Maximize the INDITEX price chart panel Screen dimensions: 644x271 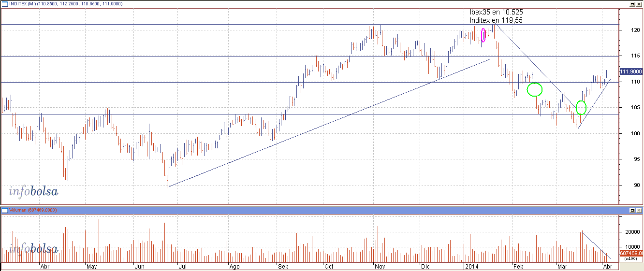pyautogui.click(x=632, y=4)
